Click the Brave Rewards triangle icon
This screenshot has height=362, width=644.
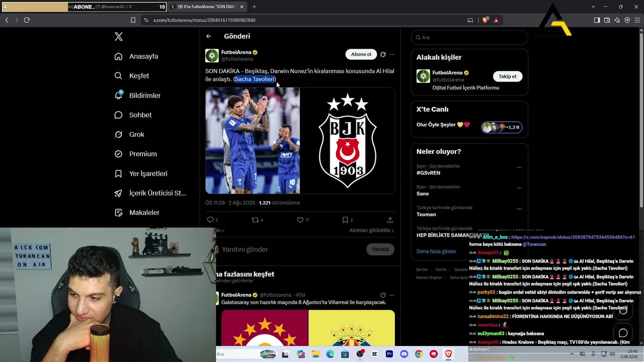click(x=496, y=20)
